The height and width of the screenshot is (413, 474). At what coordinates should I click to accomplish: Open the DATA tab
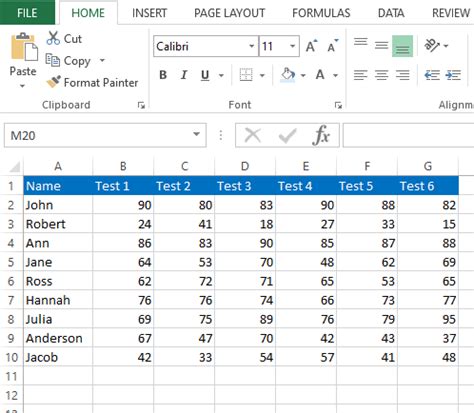click(391, 13)
